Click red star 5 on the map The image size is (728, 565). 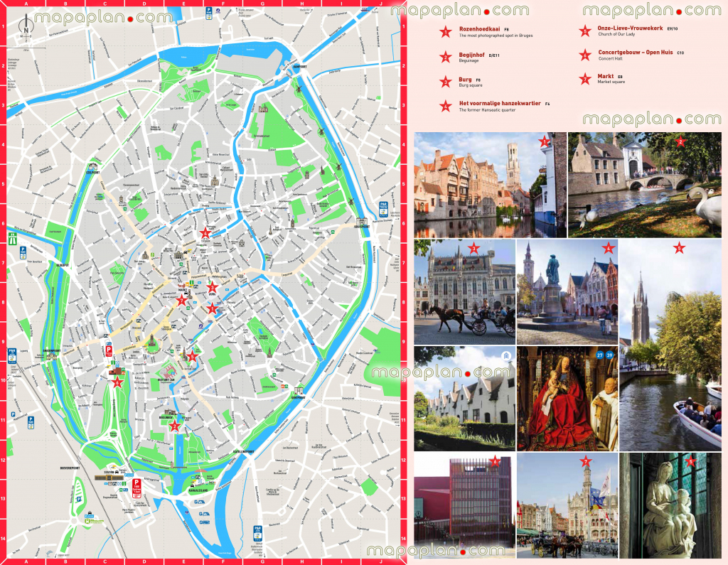[x=192, y=357]
